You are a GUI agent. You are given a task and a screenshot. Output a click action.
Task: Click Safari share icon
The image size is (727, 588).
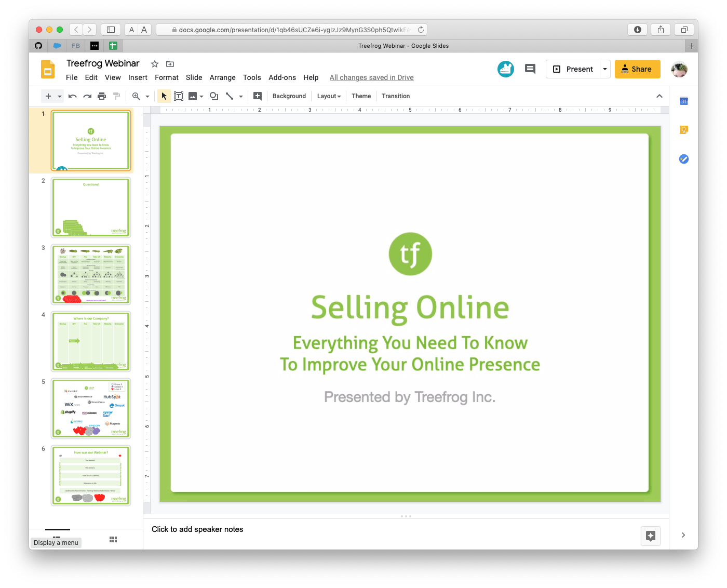pos(661,30)
